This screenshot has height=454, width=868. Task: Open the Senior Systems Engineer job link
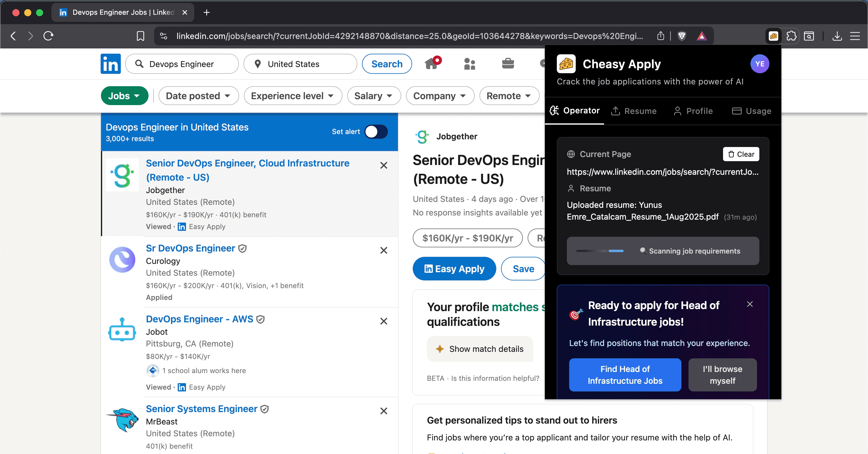point(201,409)
